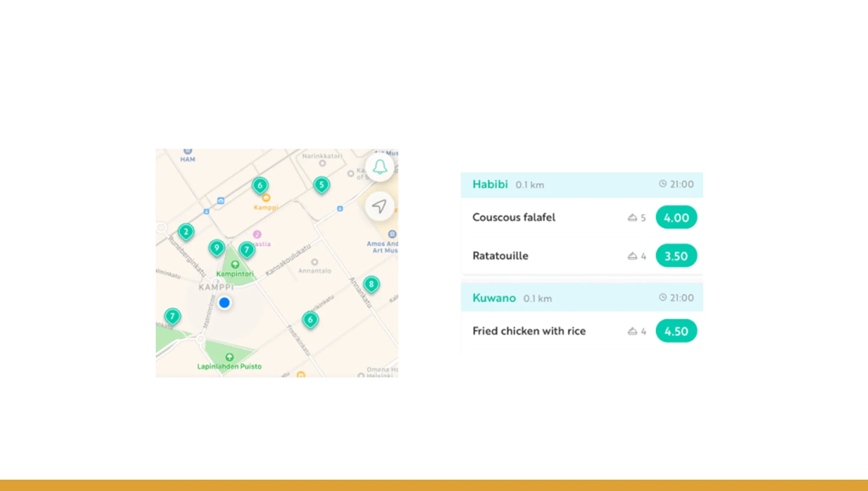
Task: Click the blue current location dot
Action: (224, 303)
